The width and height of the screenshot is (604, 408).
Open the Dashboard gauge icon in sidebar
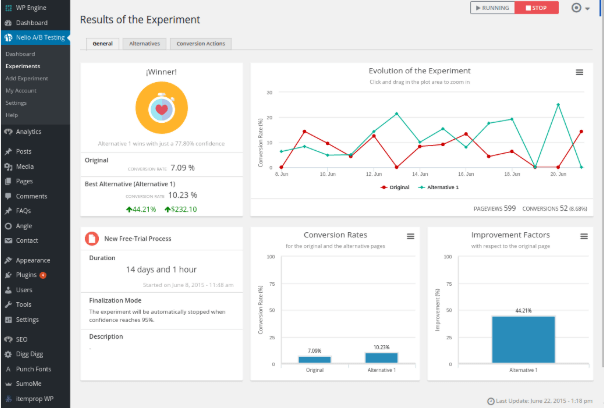click(8, 23)
